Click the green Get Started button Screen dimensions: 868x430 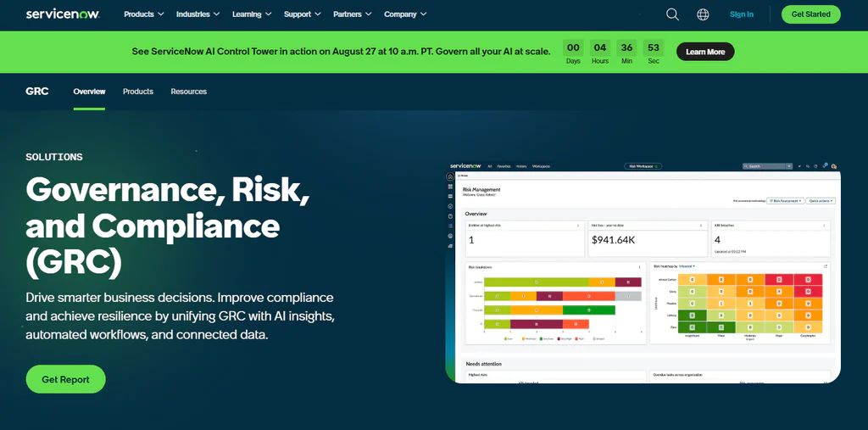pyautogui.click(x=811, y=14)
